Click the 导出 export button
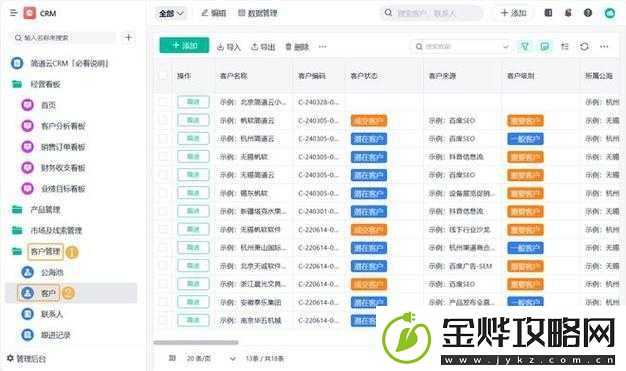626x371 pixels. (263, 47)
